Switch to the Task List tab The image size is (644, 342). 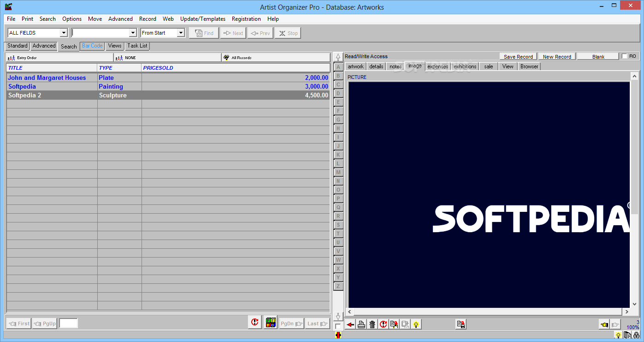click(137, 46)
